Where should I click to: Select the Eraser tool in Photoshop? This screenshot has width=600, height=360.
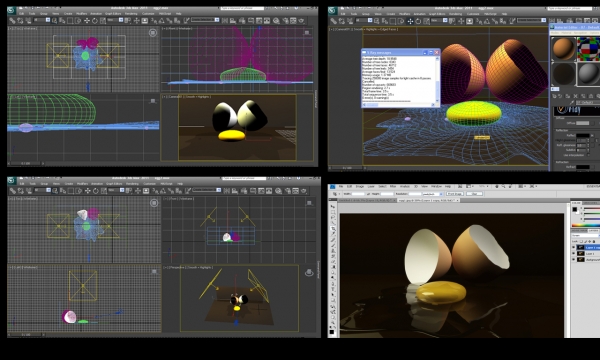(333, 262)
